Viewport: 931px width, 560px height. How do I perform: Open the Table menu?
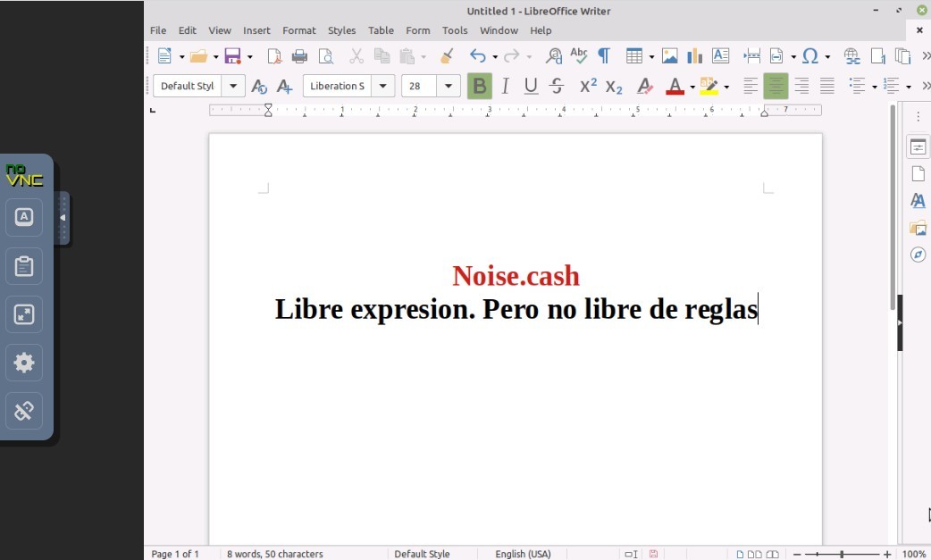(x=381, y=30)
